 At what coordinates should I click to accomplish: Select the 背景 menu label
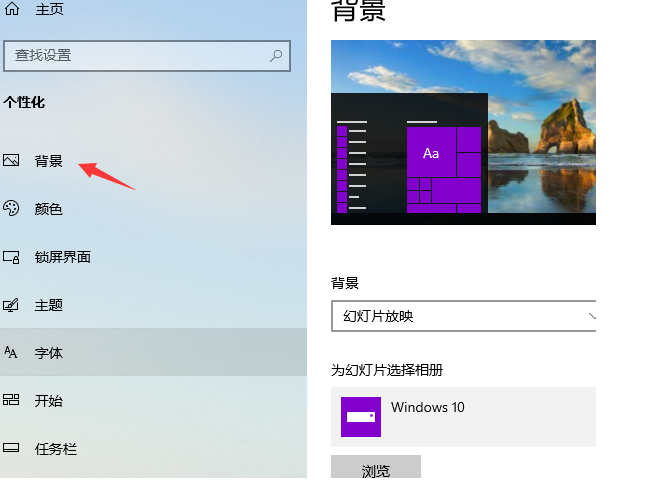click(48, 161)
